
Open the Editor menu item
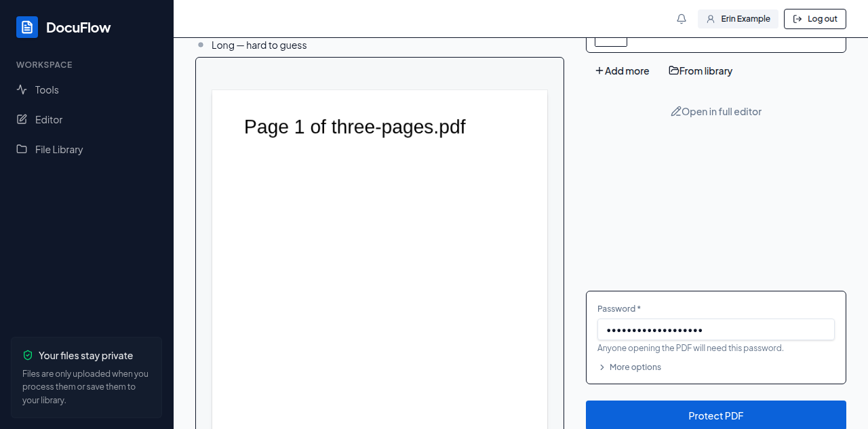87,119
